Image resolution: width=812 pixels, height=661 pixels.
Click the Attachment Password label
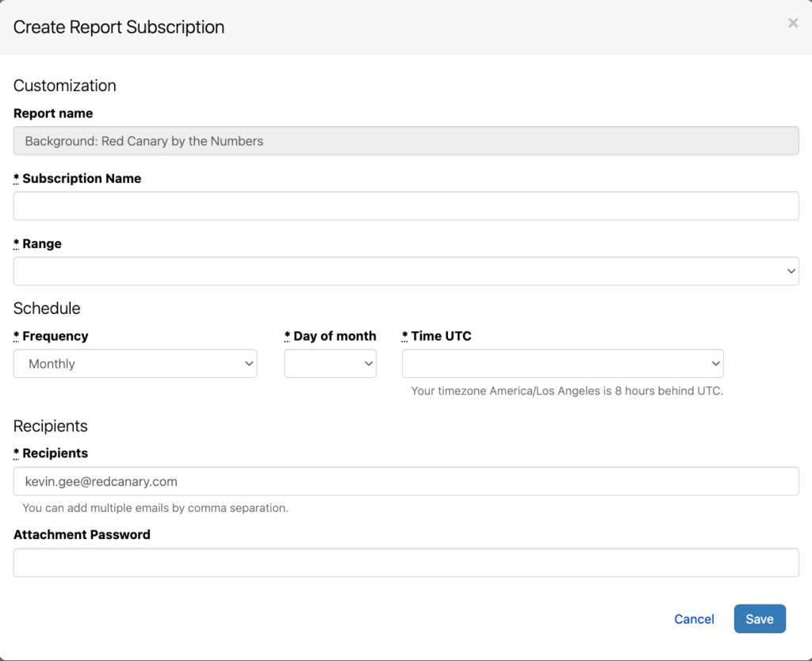click(82, 535)
